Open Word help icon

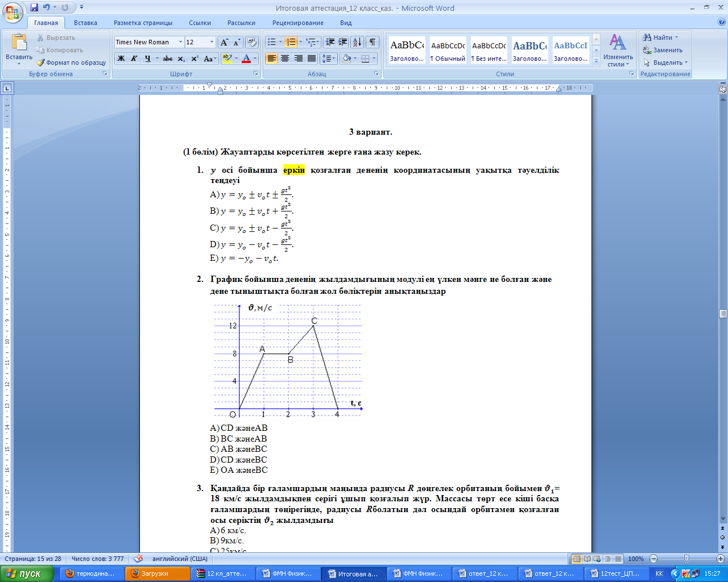point(722,22)
